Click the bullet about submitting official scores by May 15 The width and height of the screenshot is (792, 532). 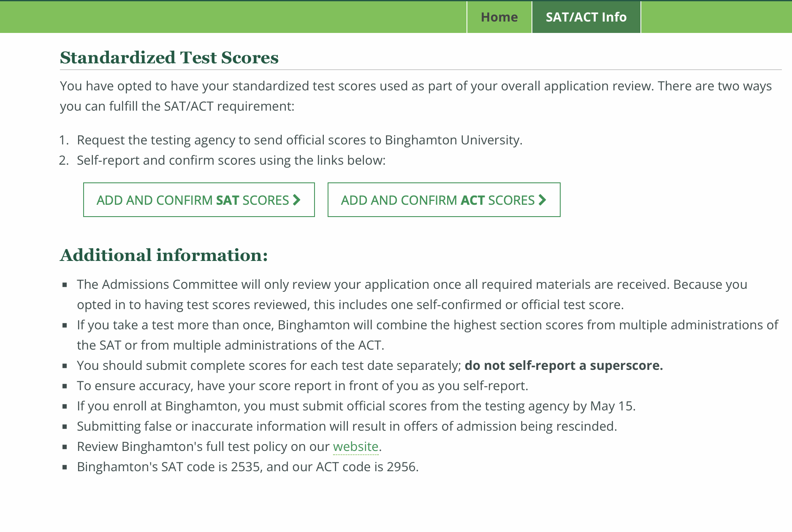356,406
